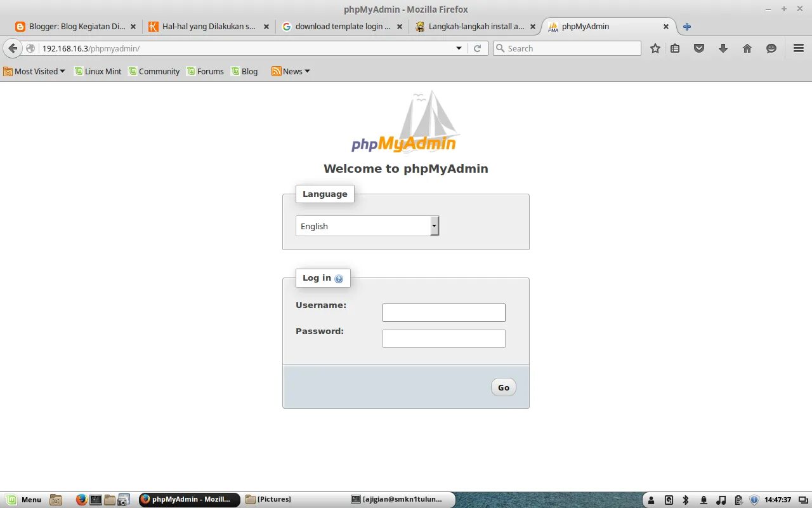Viewport: 812px width, 508px height.
Task: Click the Firefox Search box
Action: coord(567,48)
